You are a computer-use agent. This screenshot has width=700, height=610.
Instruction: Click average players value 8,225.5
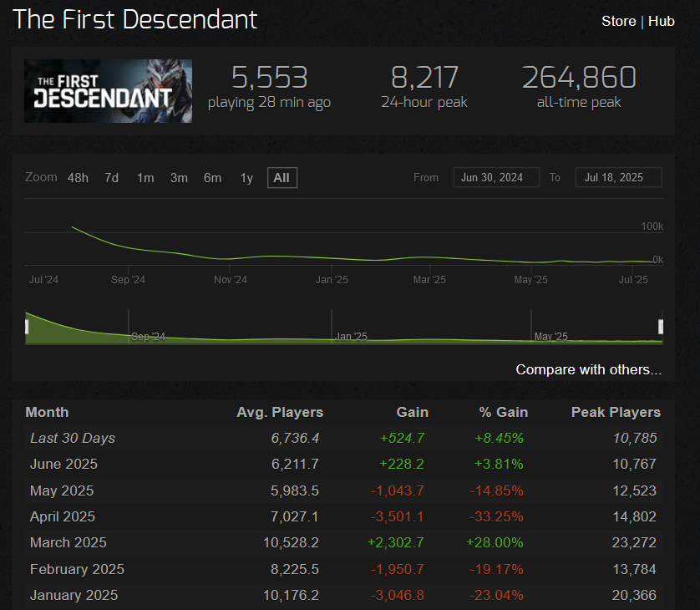295,569
